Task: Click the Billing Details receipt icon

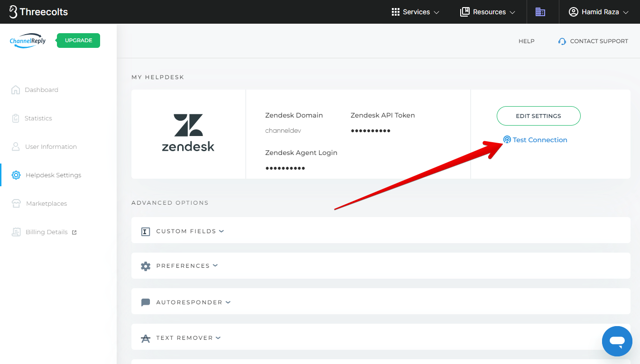Action: pyautogui.click(x=17, y=232)
